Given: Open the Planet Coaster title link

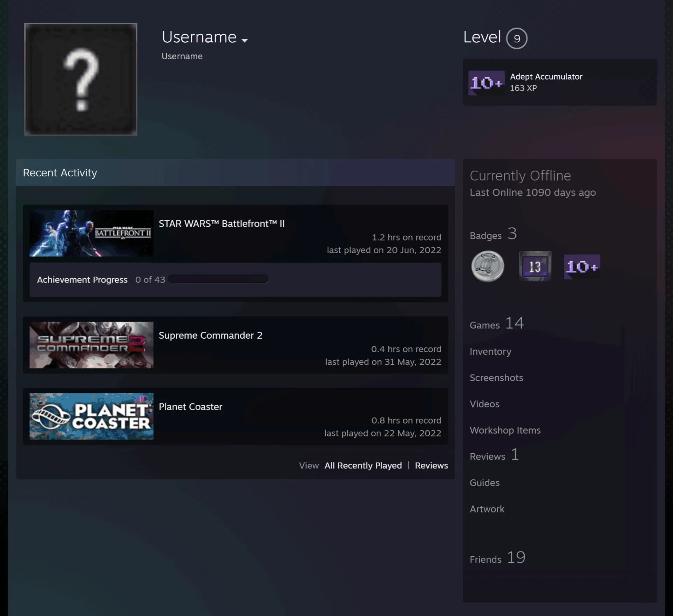Looking at the screenshot, I should pos(190,407).
